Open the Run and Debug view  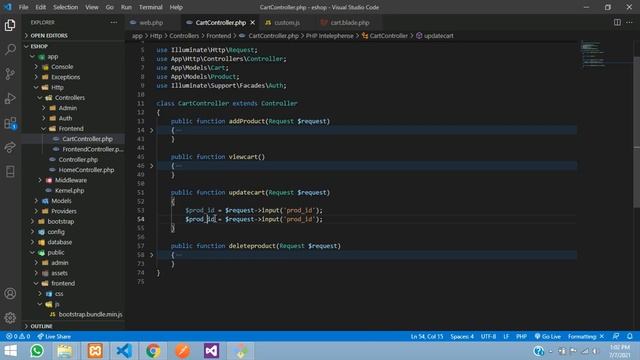click(10, 98)
